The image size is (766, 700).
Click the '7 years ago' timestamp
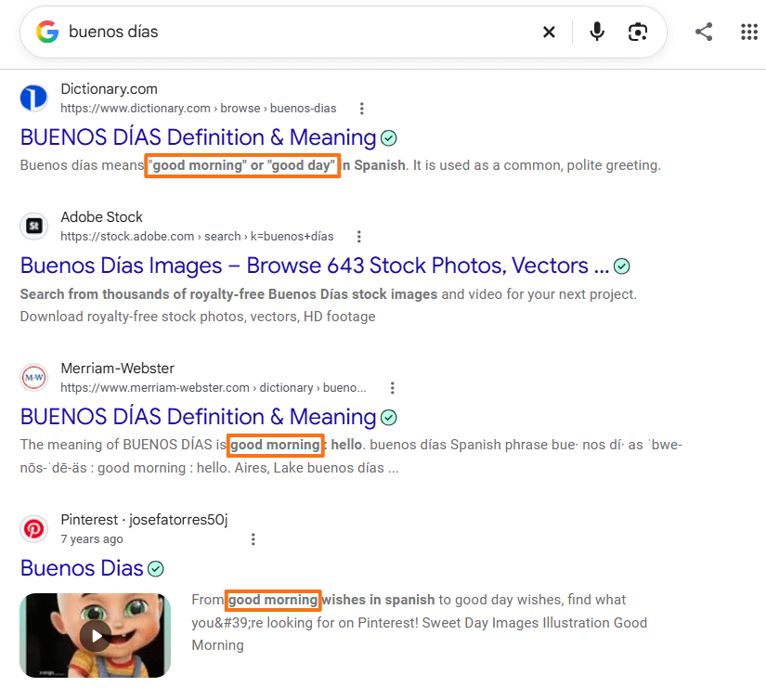92,539
